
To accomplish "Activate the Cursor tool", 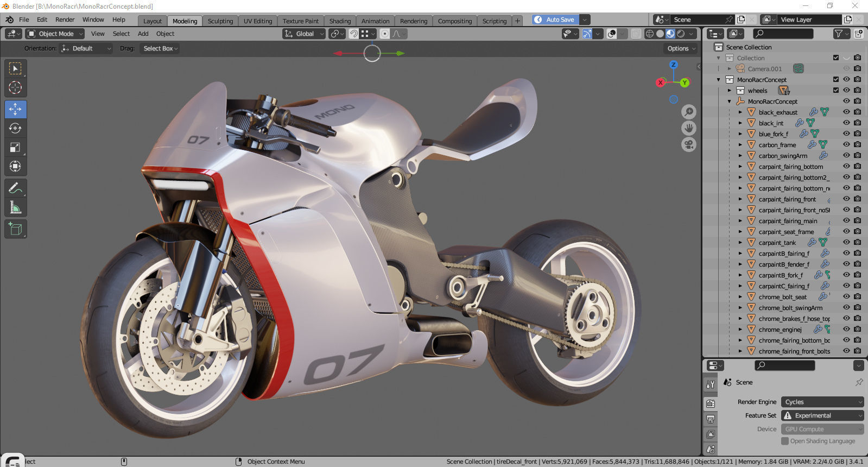I will click(15, 87).
